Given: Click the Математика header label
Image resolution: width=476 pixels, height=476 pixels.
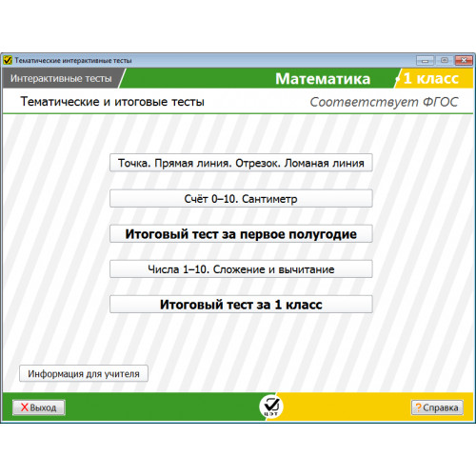Looking at the screenshot, I should pos(323,78).
